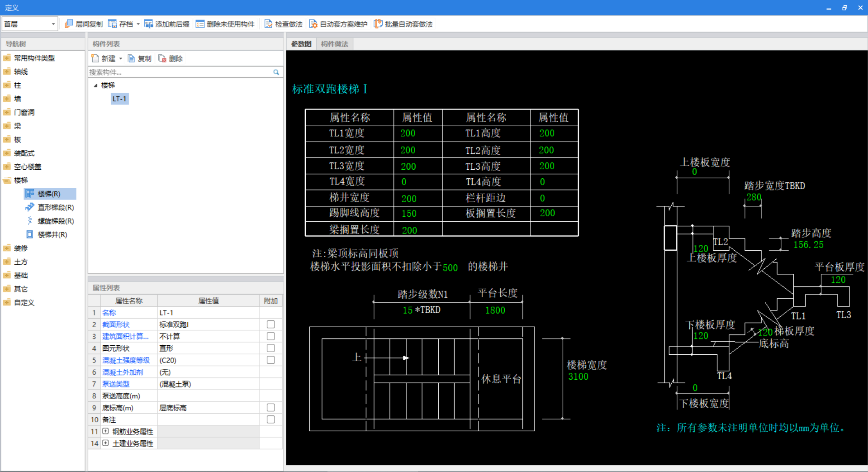Click the 添加前后缀 icon
Image resolution: width=868 pixels, height=472 pixels.
[x=148, y=24]
